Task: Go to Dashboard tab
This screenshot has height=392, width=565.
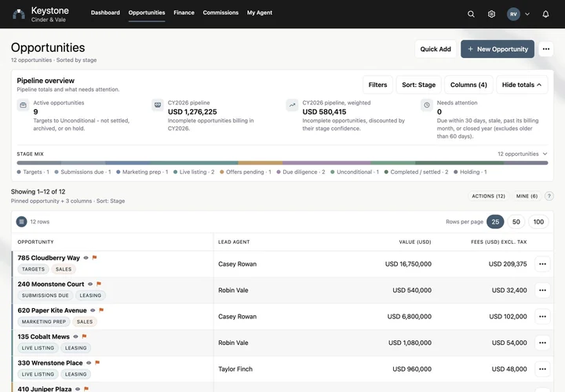Action: coord(105,13)
